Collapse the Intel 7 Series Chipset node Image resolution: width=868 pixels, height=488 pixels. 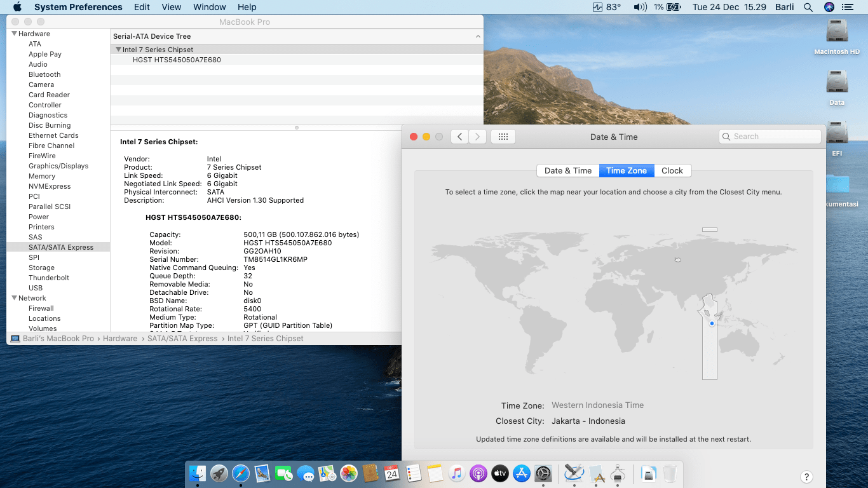point(118,50)
